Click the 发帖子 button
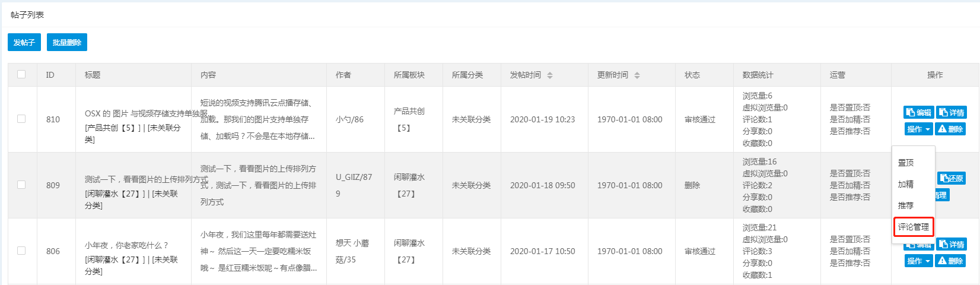Image resolution: width=980 pixels, height=285 pixels. tap(24, 42)
